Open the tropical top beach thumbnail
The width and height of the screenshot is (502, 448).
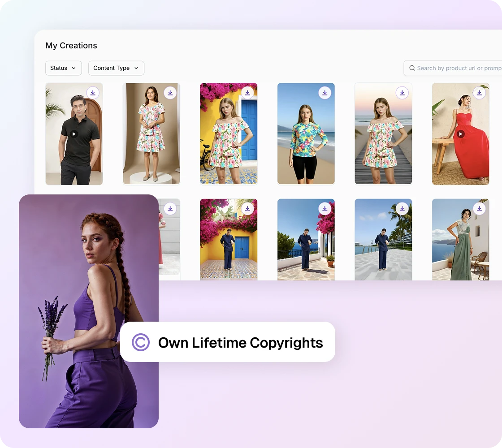point(306,134)
